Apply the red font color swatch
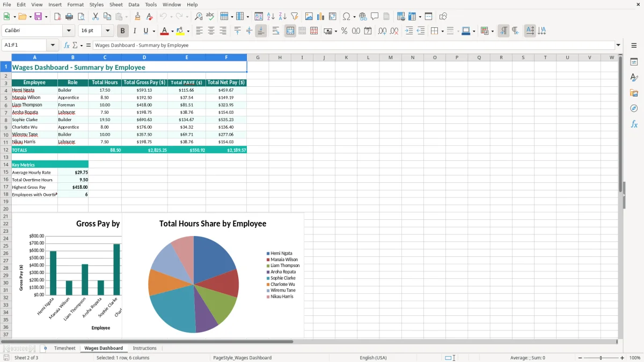The width and height of the screenshot is (644, 362). 165,31
